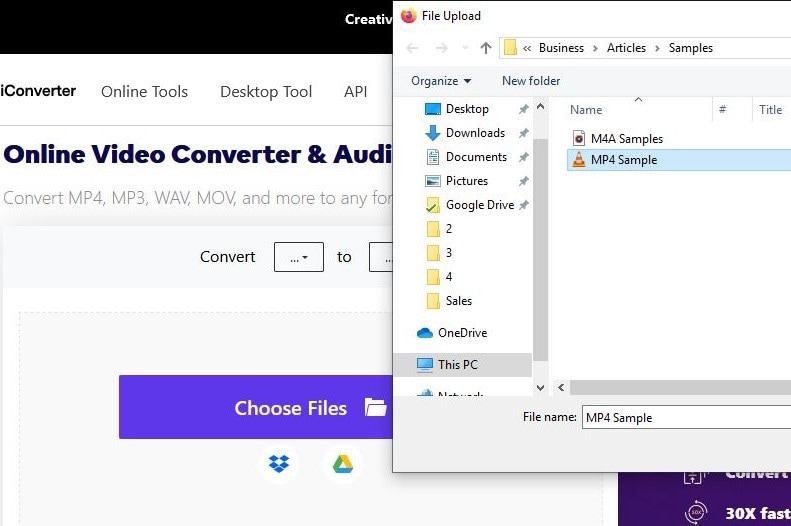The width and height of the screenshot is (791, 526).
Task: Expand the hidden path double-chevron
Action: [x=527, y=48]
